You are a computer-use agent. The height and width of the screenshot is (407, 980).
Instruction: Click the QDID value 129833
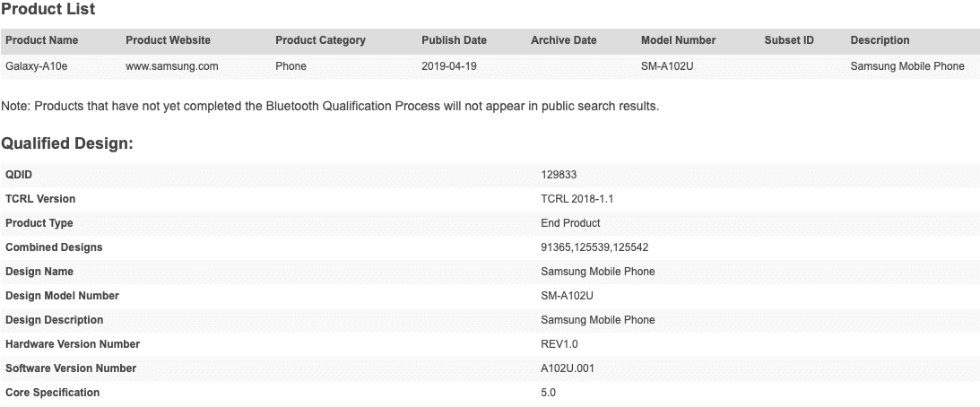click(x=559, y=175)
